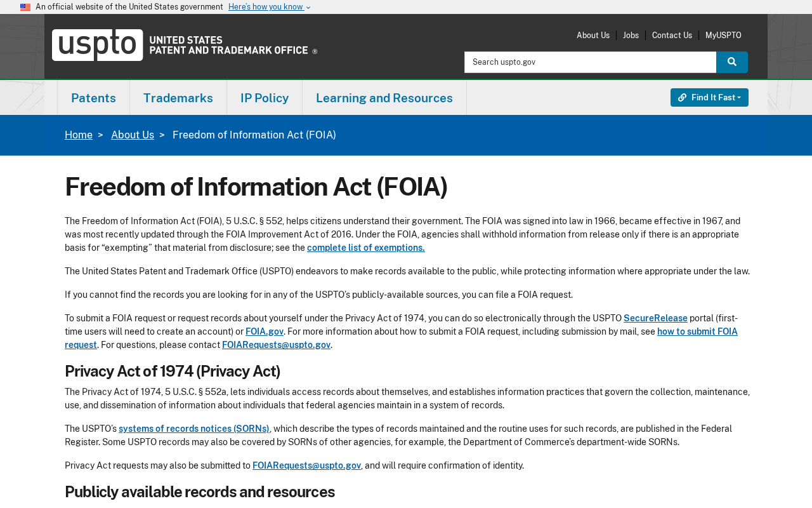Image resolution: width=812 pixels, height=508 pixels.
Task: Open the Patents menu
Action: 93,98
